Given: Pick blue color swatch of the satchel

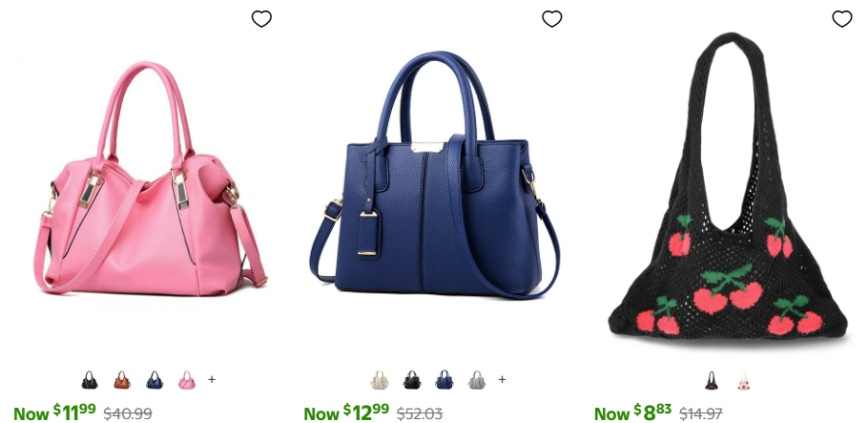Looking at the screenshot, I should click(x=444, y=380).
